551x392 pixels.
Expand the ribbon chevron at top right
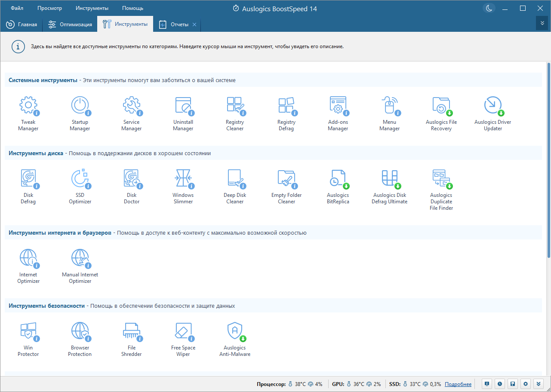[542, 23]
